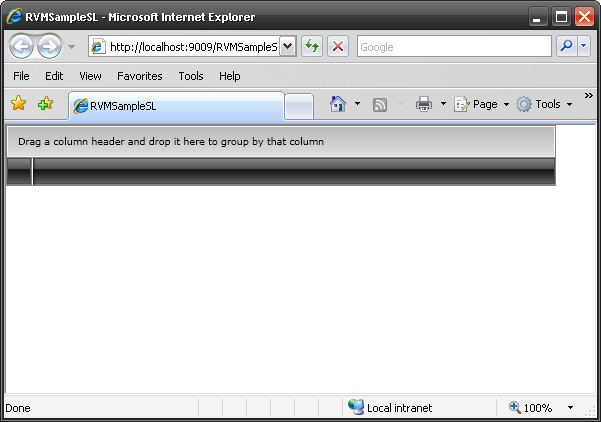This screenshot has width=601, height=422.
Task: Click in the Google search box
Action: point(453,47)
